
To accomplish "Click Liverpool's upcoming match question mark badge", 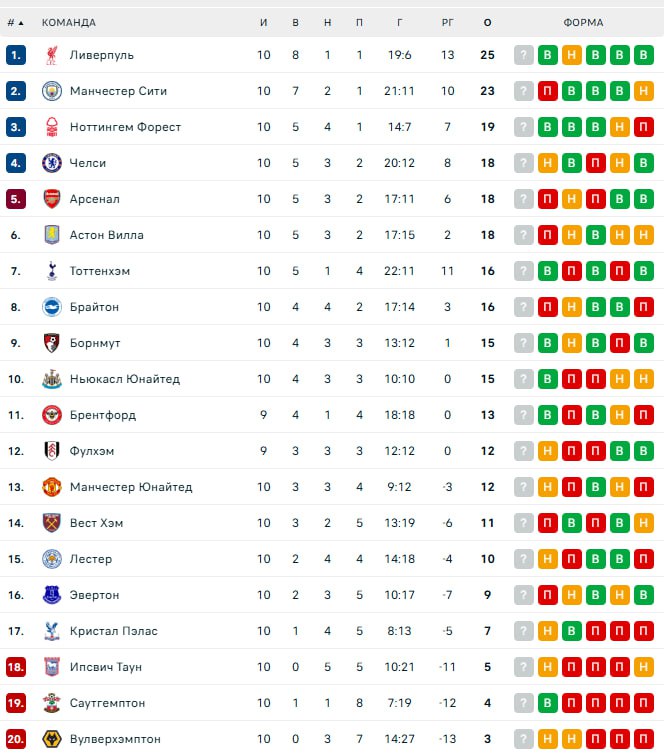I will pyautogui.click(x=523, y=55).
